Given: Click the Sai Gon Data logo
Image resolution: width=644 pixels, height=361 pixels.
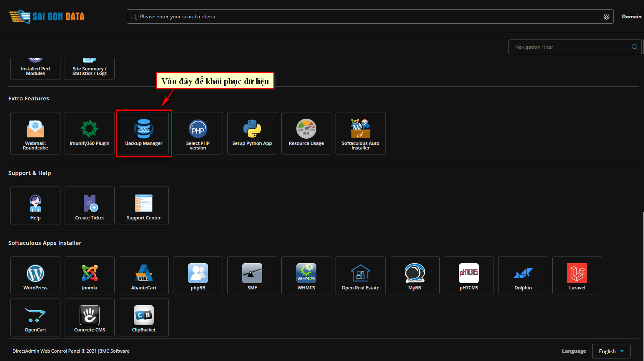Looking at the screenshot, I should point(47,17).
